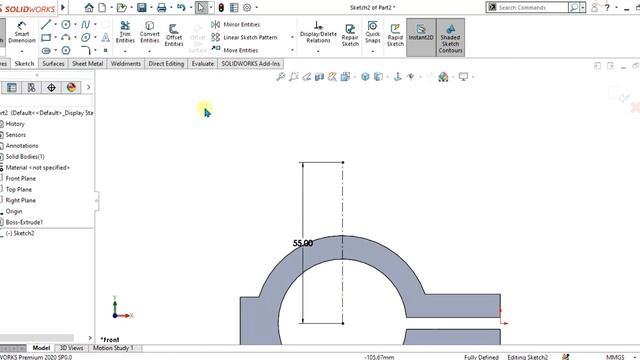Click the Search Commands input field
This screenshot has height=360, width=640.
(533, 7)
